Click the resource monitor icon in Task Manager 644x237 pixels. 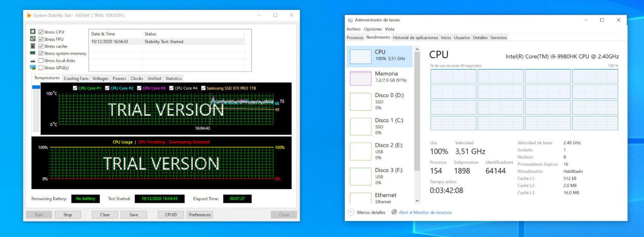394,212
